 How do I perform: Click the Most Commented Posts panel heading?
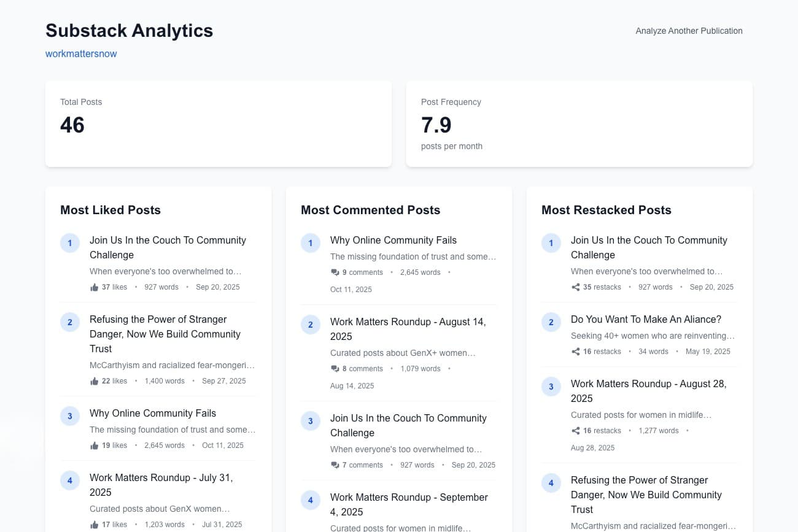pos(370,210)
